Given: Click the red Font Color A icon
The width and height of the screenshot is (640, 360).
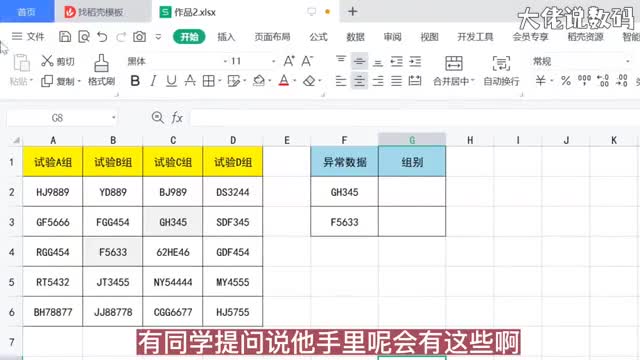Looking at the screenshot, I should tap(284, 80).
